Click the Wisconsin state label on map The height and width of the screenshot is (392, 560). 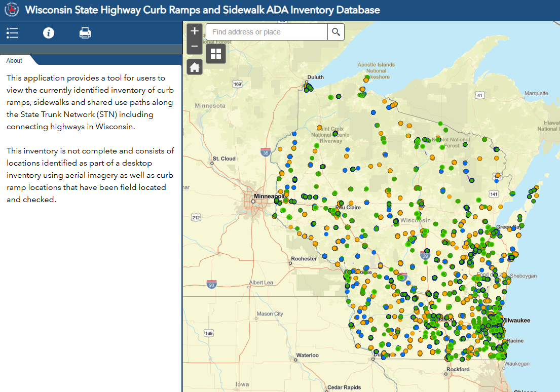point(416,220)
